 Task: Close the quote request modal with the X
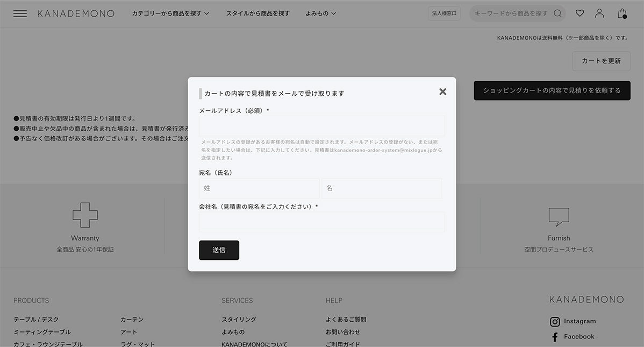tap(442, 91)
